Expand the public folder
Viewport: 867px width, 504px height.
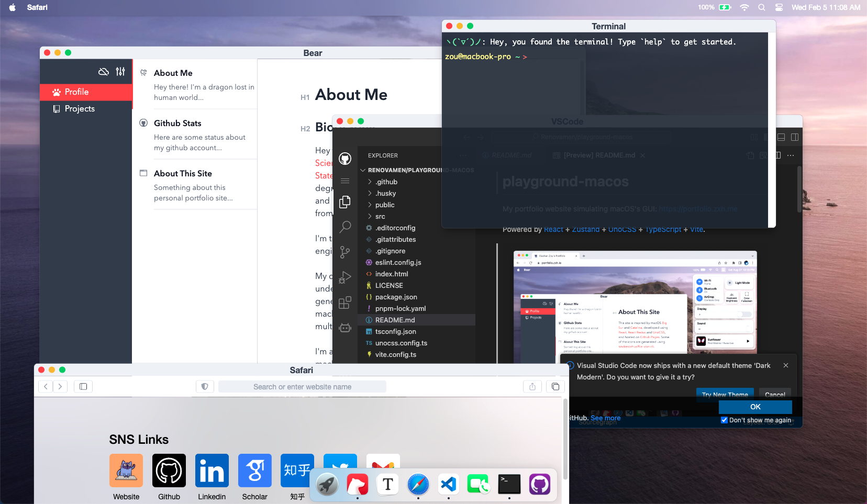tap(385, 205)
